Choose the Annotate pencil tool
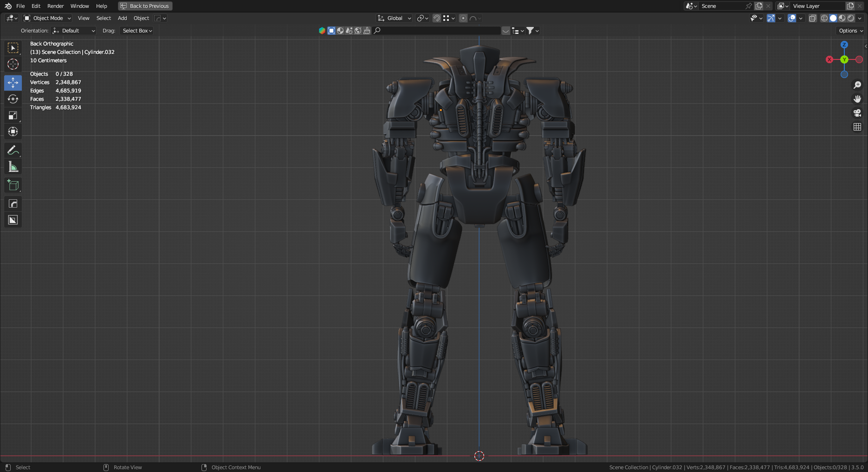This screenshot has width=868, height=472. point(13,150)
